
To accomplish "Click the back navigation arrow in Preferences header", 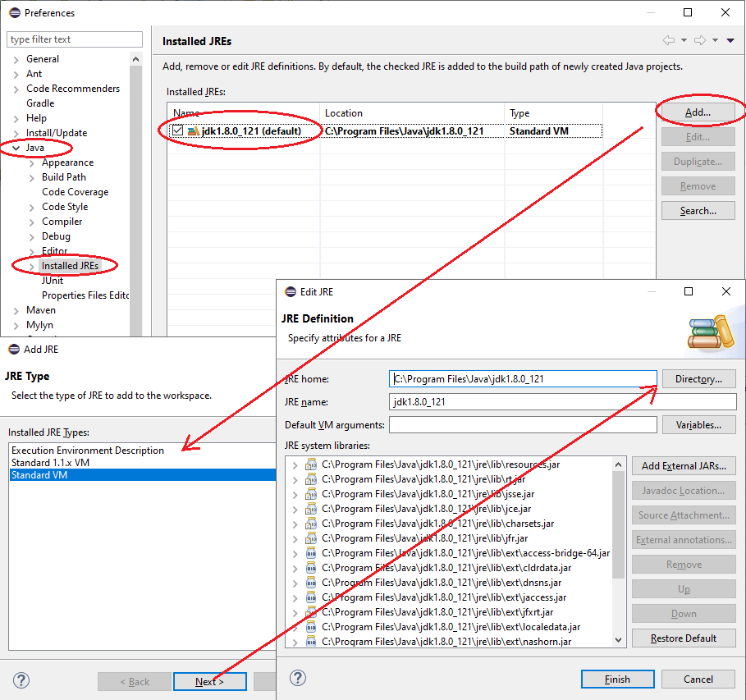I will point(668,40).
